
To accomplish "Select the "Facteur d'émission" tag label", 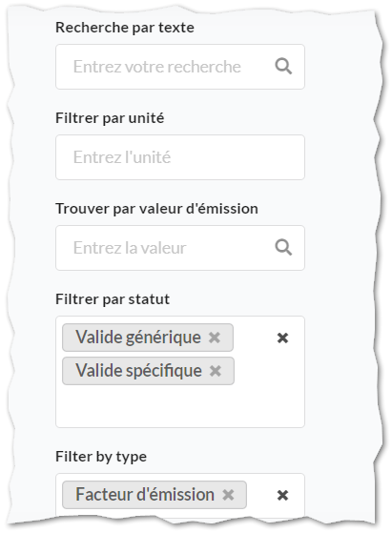I will coord(145,495).
